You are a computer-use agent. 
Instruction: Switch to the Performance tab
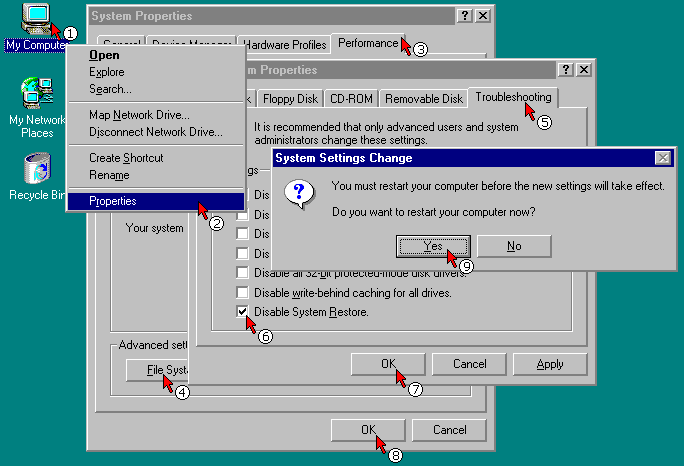click(x=368, y=43)
